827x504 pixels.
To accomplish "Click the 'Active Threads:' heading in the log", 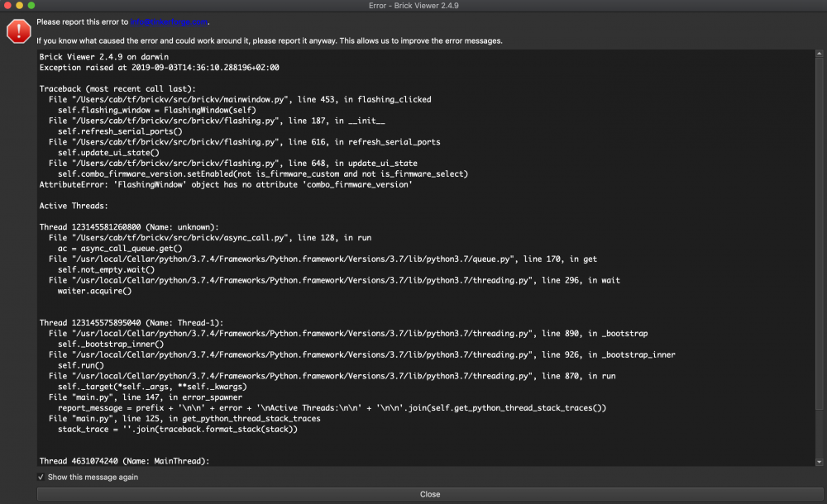I will [74, 206].
